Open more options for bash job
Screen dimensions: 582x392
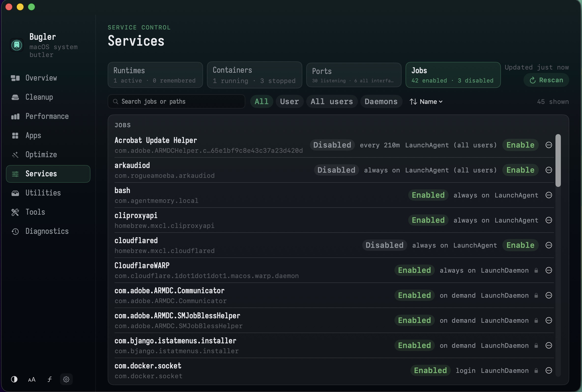pyautogui.click(x=549, y=195)
